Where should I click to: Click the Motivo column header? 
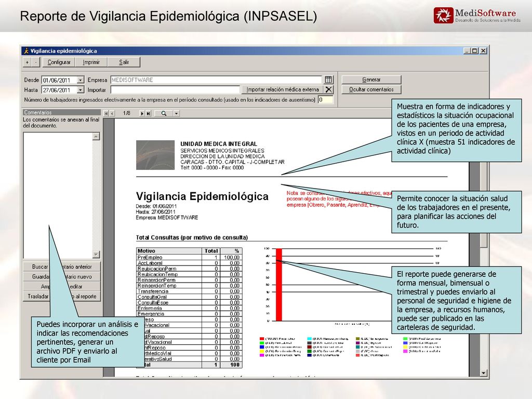(x=169, y=251)
